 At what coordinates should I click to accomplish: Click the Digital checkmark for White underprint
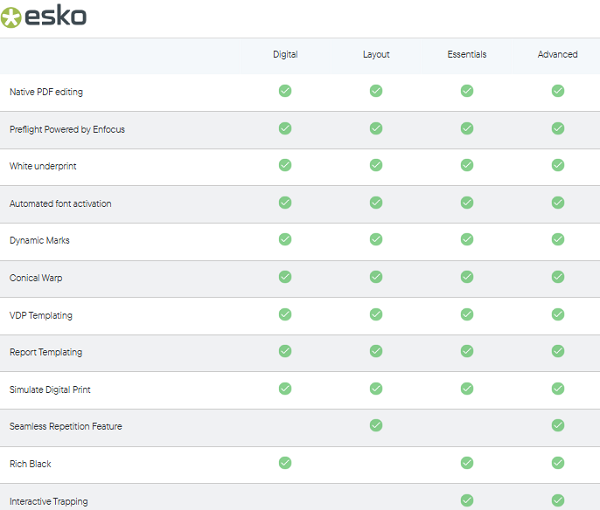click(x=285, y=165)
